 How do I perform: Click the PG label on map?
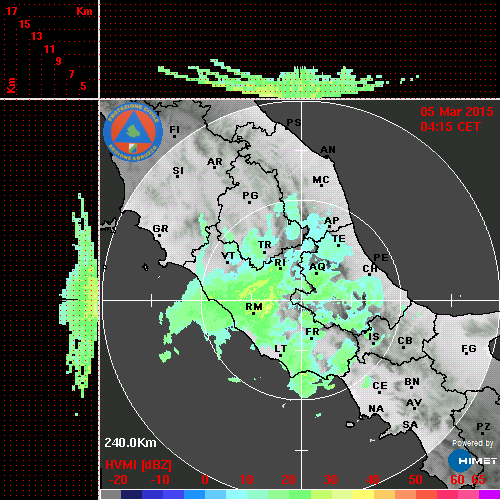(250, 195)
